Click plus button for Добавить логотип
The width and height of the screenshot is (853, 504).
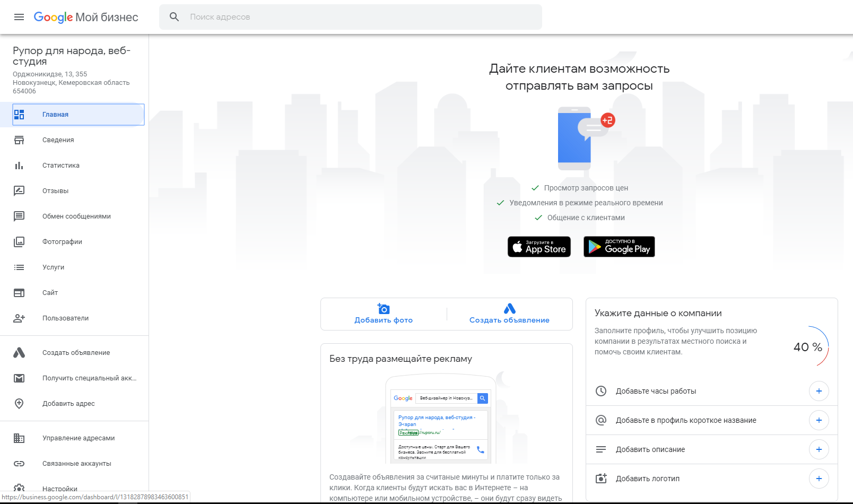pyautogui.click(x=819, y=479)
